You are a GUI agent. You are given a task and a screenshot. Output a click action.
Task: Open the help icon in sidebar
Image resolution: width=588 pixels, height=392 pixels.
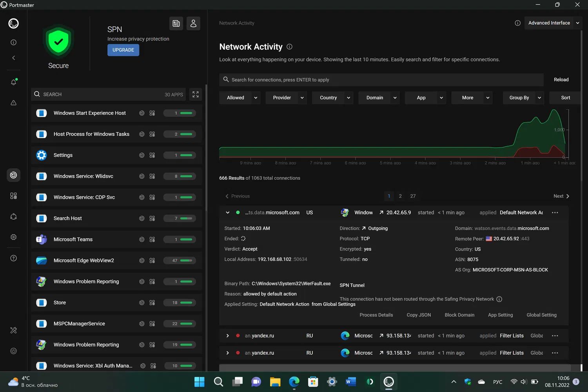point(13,258)
